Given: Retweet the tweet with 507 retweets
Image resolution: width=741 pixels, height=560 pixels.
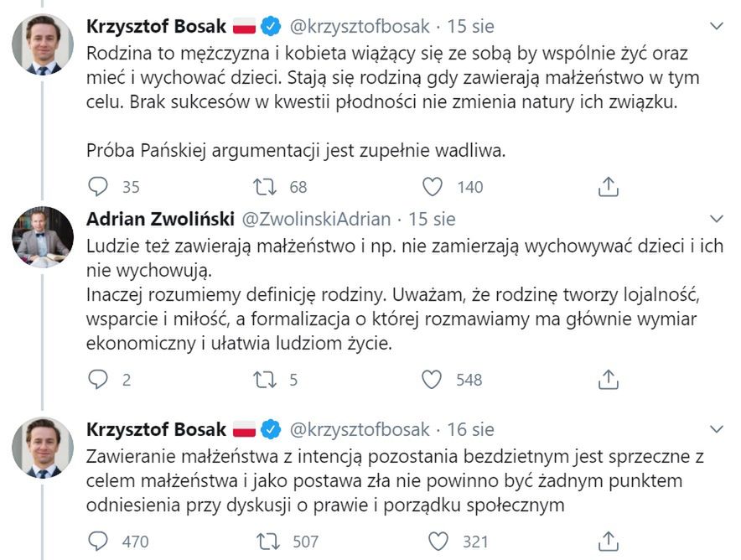Looking at the screenshot, I should (x=268, y=542).
